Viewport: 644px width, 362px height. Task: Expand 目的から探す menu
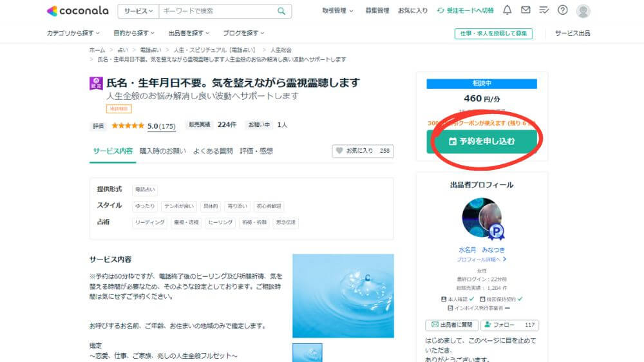[134, 33]
